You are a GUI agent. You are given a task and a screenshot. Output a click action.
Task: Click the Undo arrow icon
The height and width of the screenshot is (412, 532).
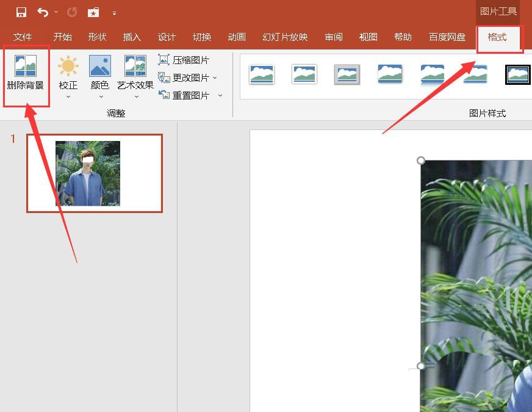(41, 11)
